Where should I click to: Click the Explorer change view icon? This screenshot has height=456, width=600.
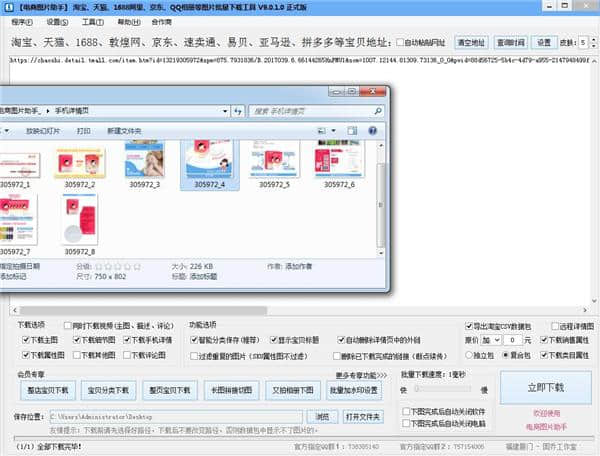click(x=322, y=131)
